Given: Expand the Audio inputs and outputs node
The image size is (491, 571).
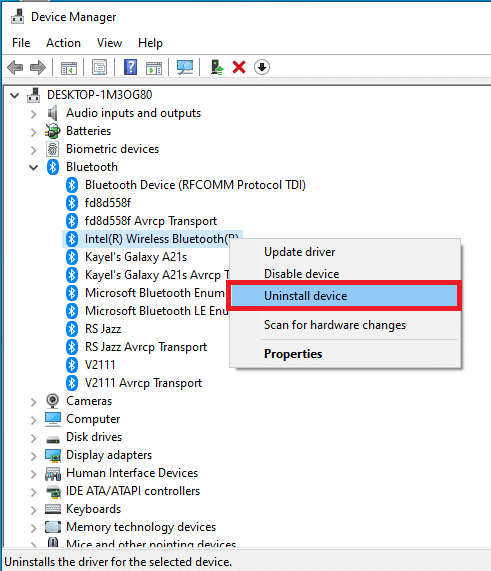Looking at the screenshot, I should coord(34,114).
